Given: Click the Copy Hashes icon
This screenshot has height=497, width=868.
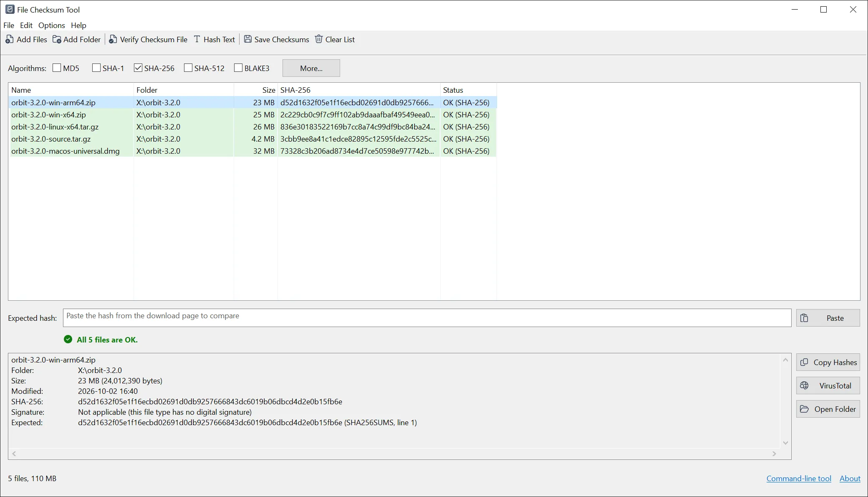Looking at the screenshot, I should coord(804,362).
